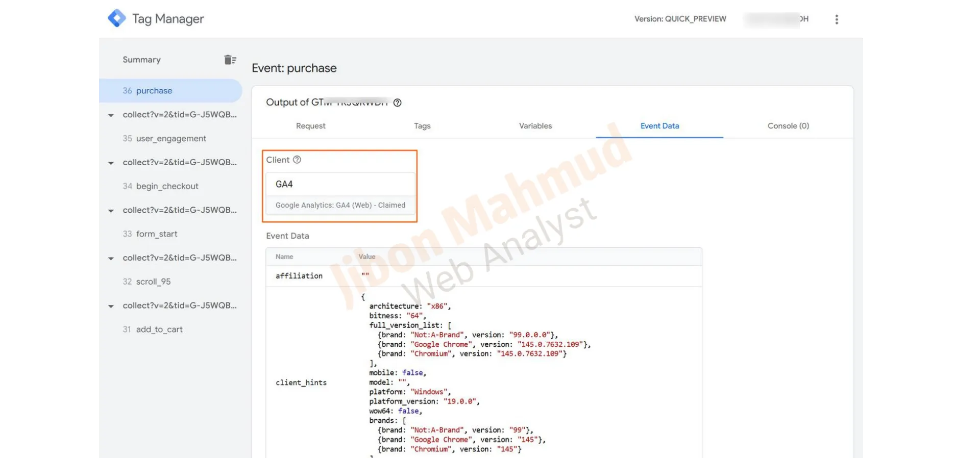Click the GA4 client card

pyautogui.click(x=340, y=193)
